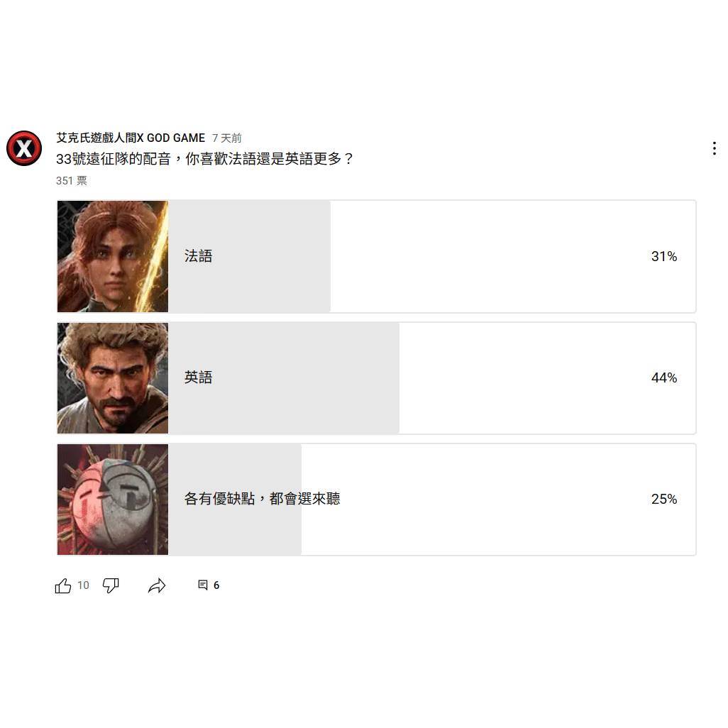
Task: Click the masked face thumbnail image
Action: (113, 500)
